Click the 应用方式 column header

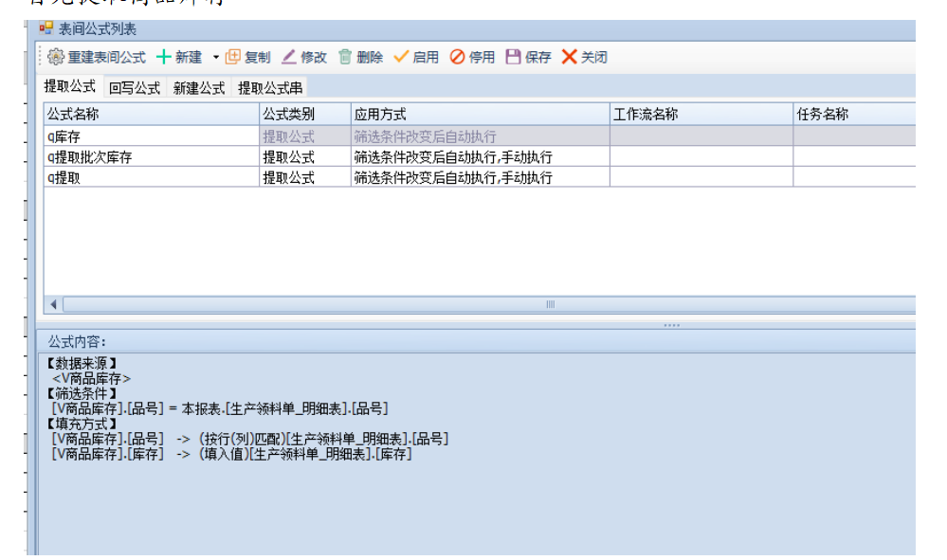click(x=479, y=115)
